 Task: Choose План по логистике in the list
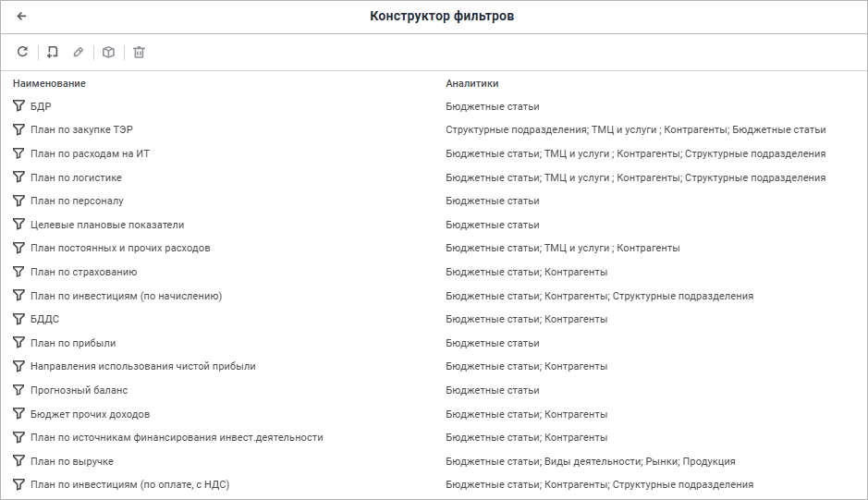[x=76, y=177]
